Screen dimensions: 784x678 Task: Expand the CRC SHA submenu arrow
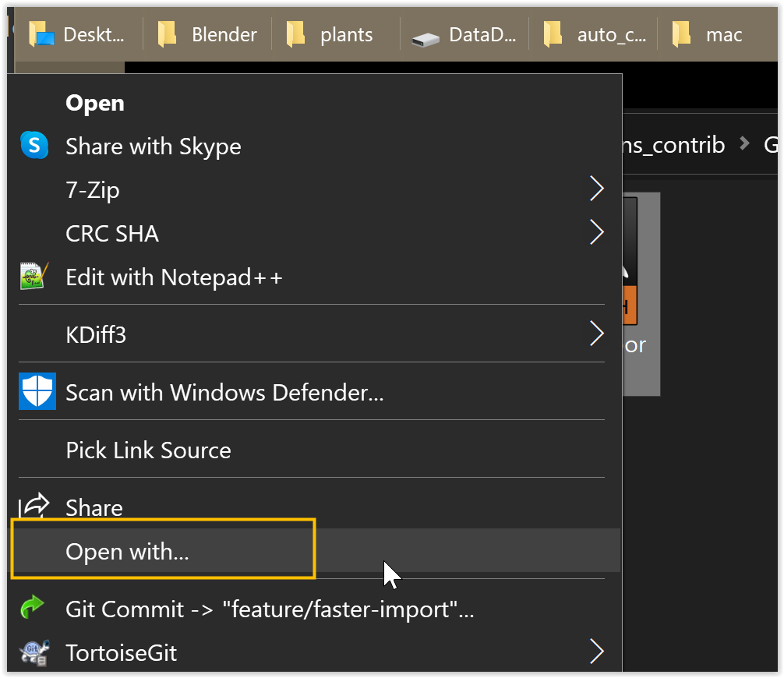pyautogui.click(x=596, y=232)
